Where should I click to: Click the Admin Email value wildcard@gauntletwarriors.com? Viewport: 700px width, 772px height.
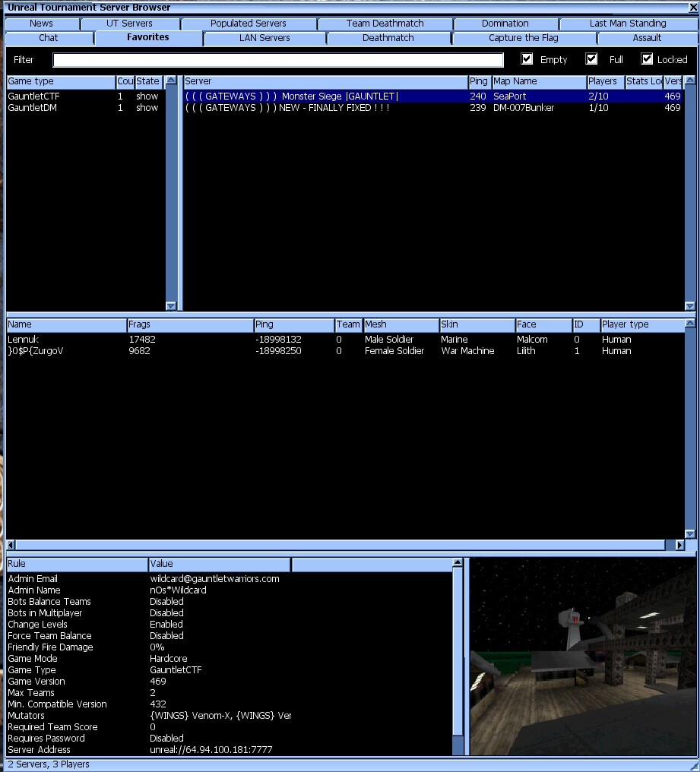coord(215,578)
